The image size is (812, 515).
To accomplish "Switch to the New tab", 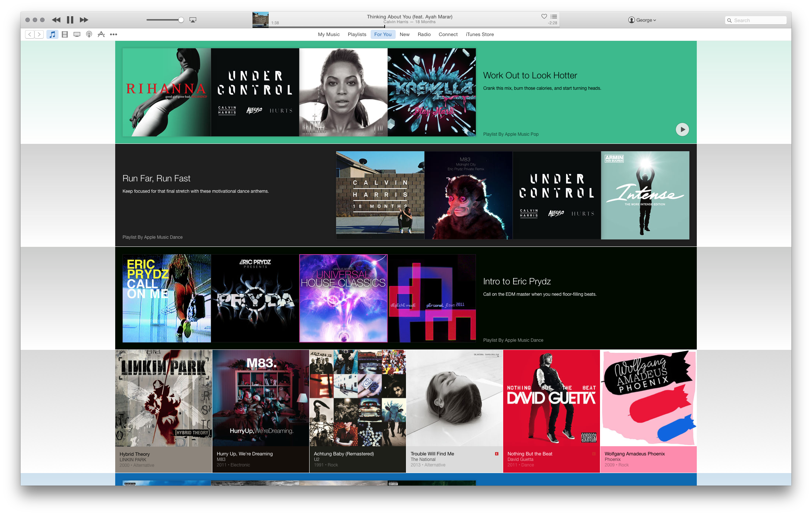I will click(405, 34).
